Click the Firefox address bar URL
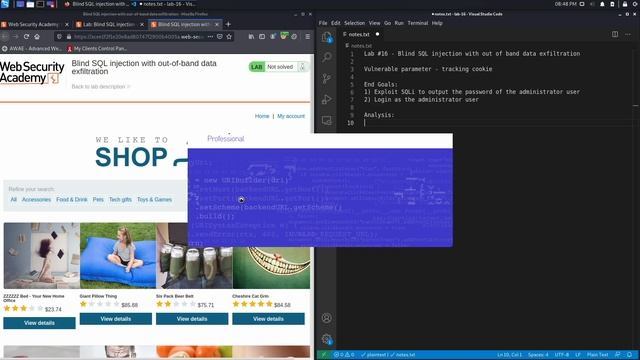The width and height of the screenshot is (640, 360). (x=139, y=36)
